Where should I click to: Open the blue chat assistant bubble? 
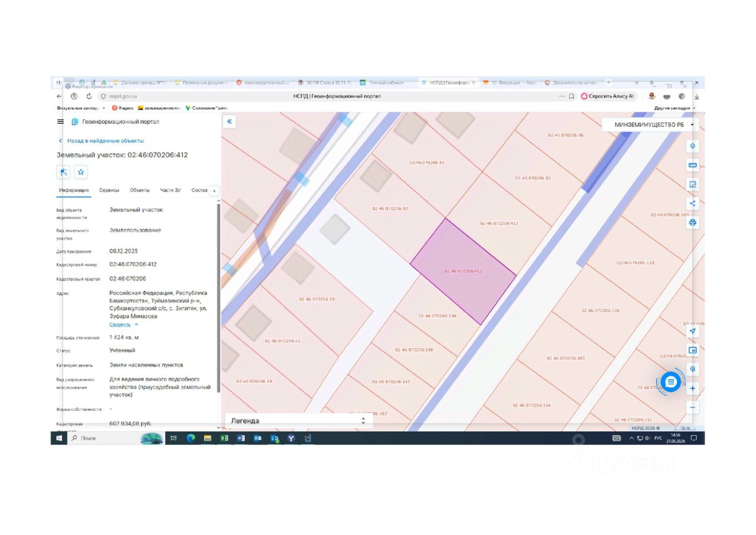tap(670, 382)
